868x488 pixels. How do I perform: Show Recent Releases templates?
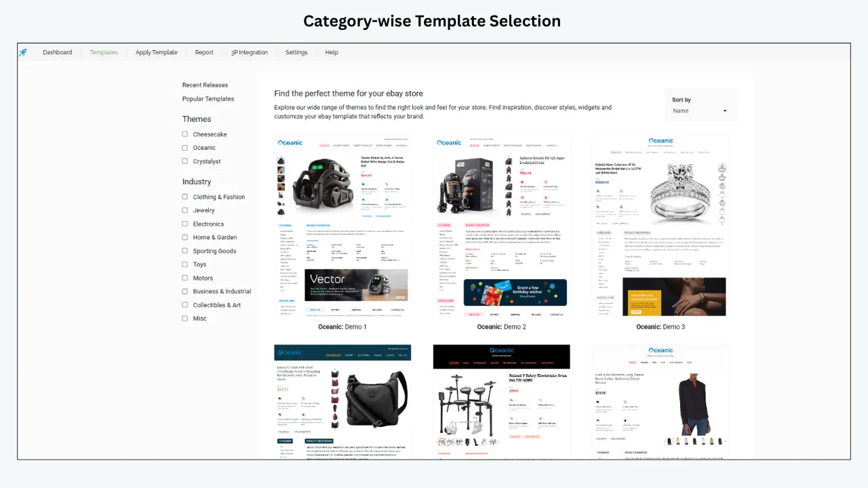pos(205,85)
